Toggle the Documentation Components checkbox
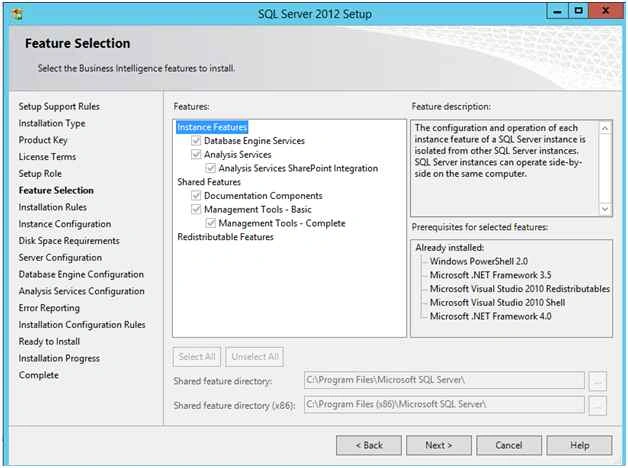The height and width of the screenshot is (468, 628). click(x=196, y=195)
